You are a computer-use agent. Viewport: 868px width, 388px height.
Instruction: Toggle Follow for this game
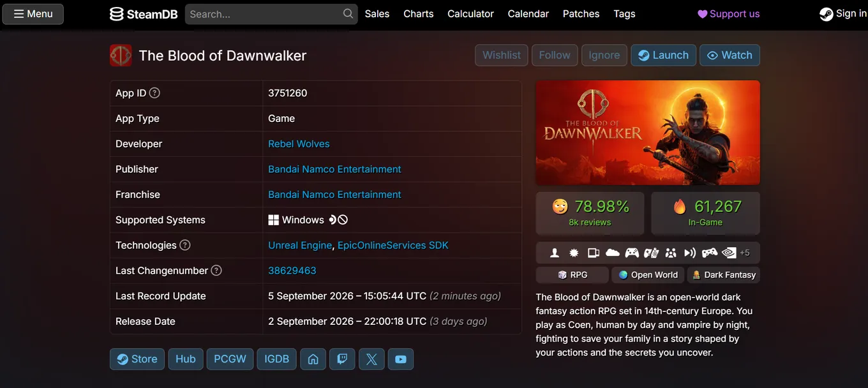(x=555, y=55)
